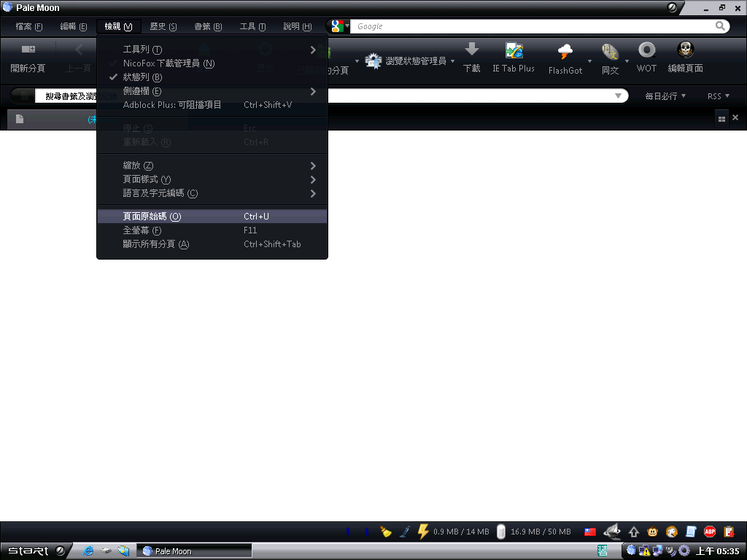
Task: Open the 書籤 (B) menu
Action: pos(208,27)
